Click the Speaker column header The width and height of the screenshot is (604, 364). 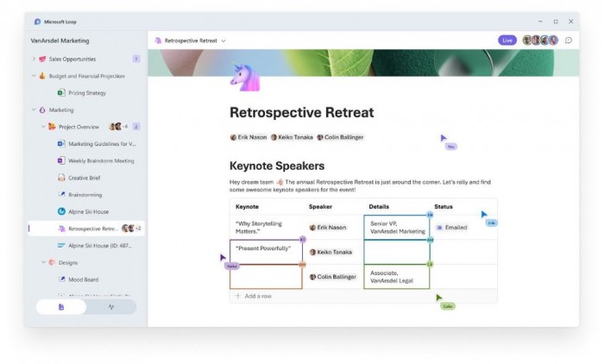point(320,206)
